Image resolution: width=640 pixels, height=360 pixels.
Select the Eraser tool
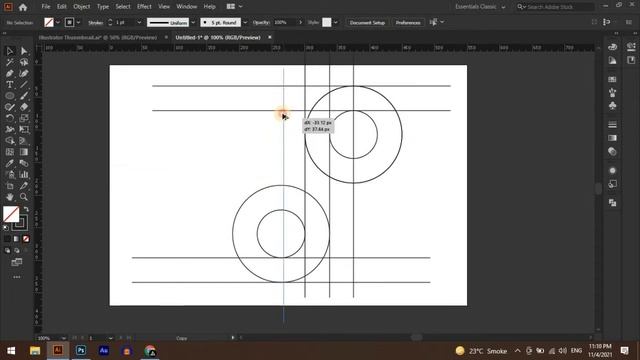coord(24,107)
